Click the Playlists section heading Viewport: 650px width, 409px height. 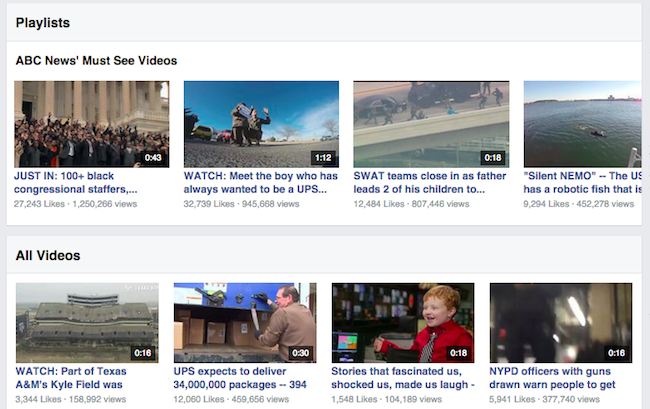[43, 20]
